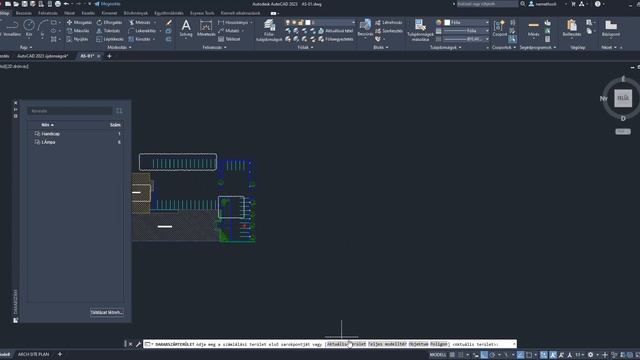640x360 pixels.
Task: Toggle object snap tracking in status bar
Action: 520,355
